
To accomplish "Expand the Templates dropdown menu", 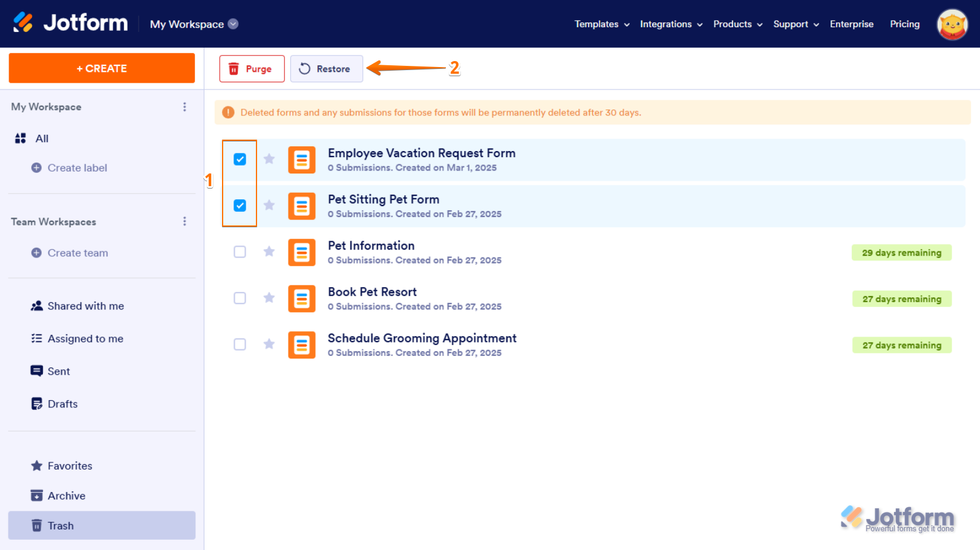I will pos(601,24).
